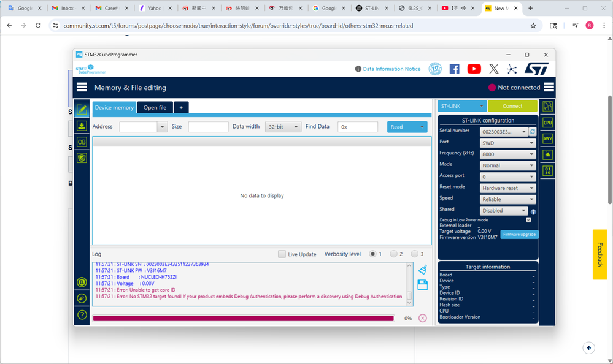Click the scroll-to-top arrow button on page

(x=588, y=347)
